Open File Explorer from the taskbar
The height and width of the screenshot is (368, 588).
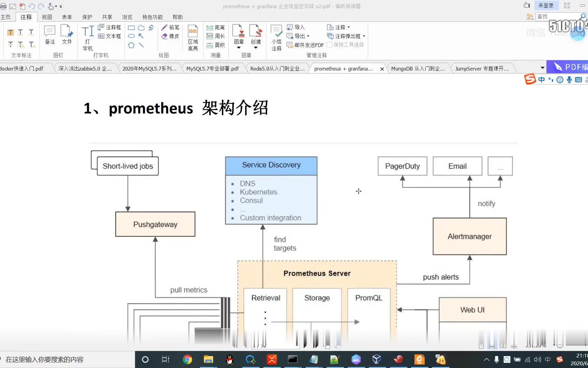click(x=208, y=359)
